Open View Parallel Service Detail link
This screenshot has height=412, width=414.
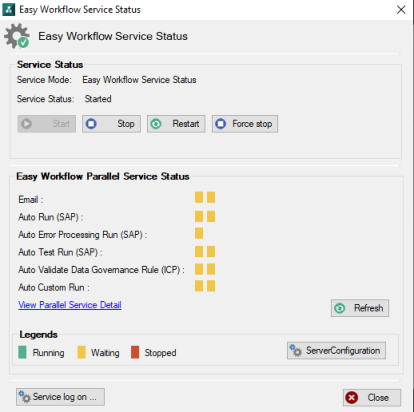[70, 305]
